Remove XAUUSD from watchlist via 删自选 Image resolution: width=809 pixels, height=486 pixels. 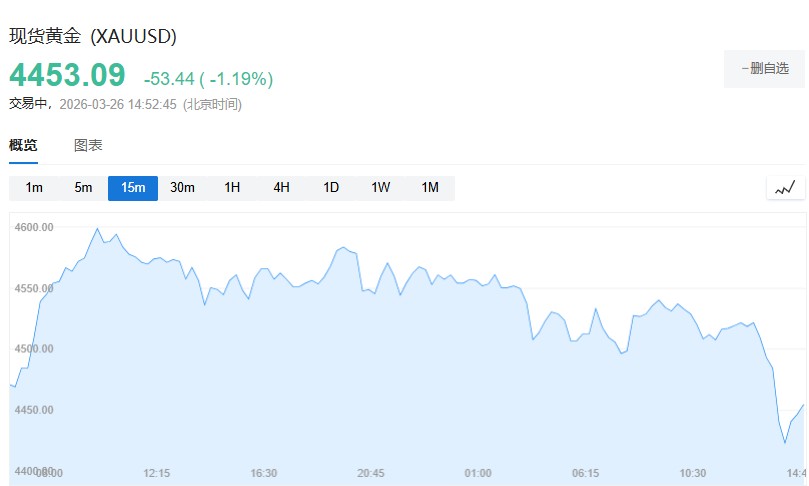tap(765, 69)
